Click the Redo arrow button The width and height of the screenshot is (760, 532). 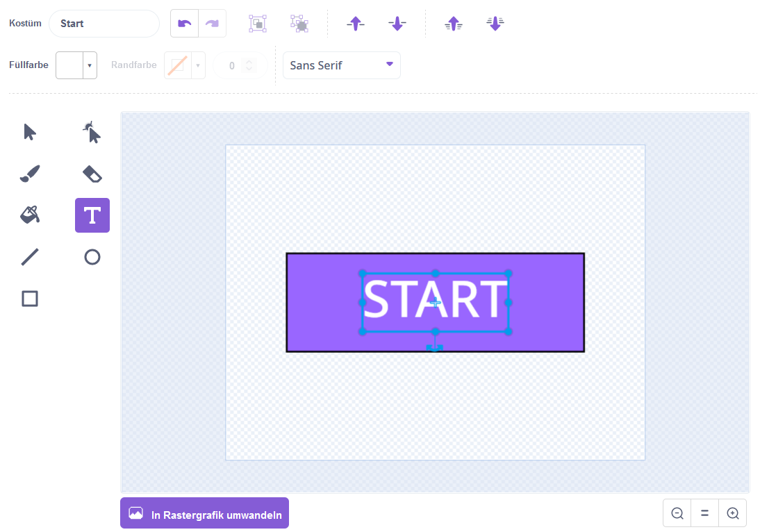click(212, 24)
